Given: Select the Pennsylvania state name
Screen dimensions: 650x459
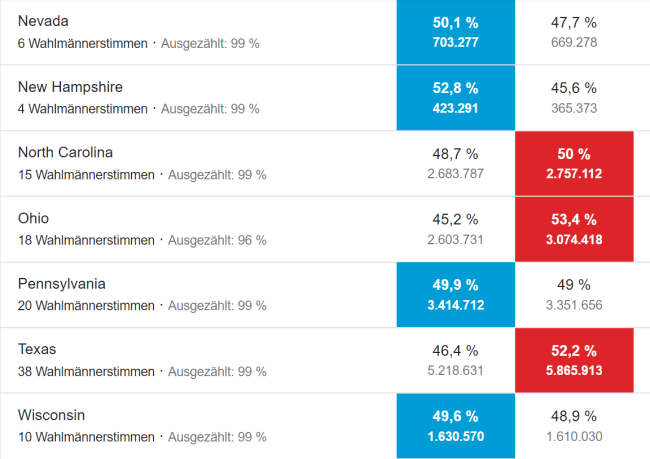Looking at the screenshot, I should click(61, 284).
